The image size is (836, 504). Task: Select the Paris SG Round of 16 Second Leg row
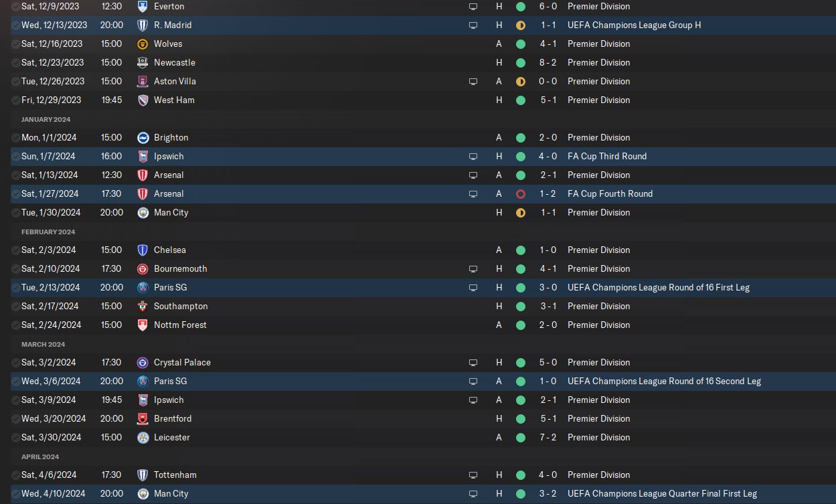[x=423, y=382]
